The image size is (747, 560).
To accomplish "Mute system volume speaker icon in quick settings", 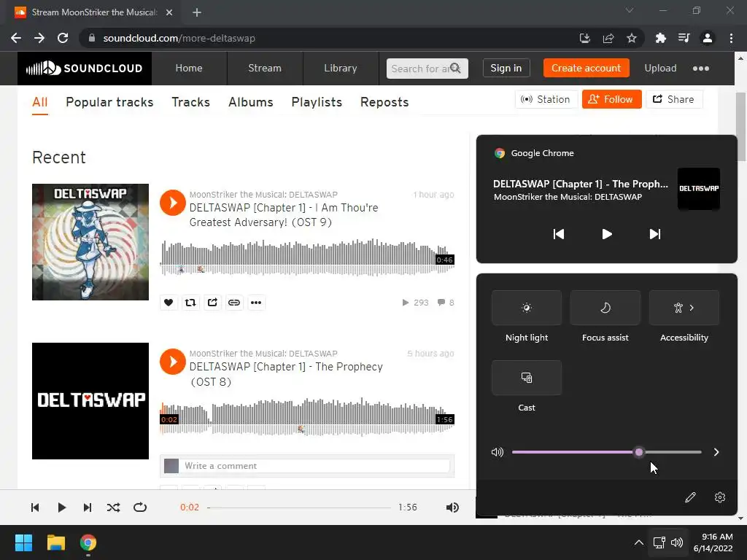I will [x=498, y=452].
